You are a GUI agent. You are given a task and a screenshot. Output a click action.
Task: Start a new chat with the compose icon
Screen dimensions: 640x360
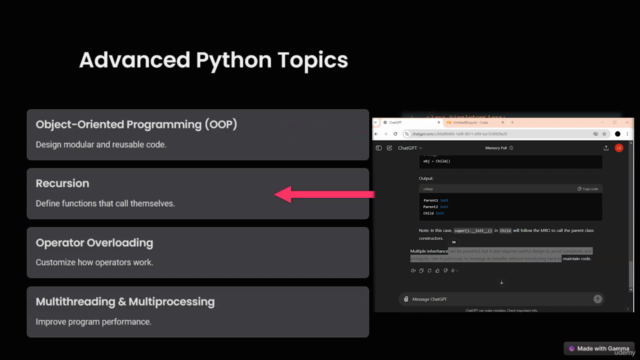click(x=389, y=148)
